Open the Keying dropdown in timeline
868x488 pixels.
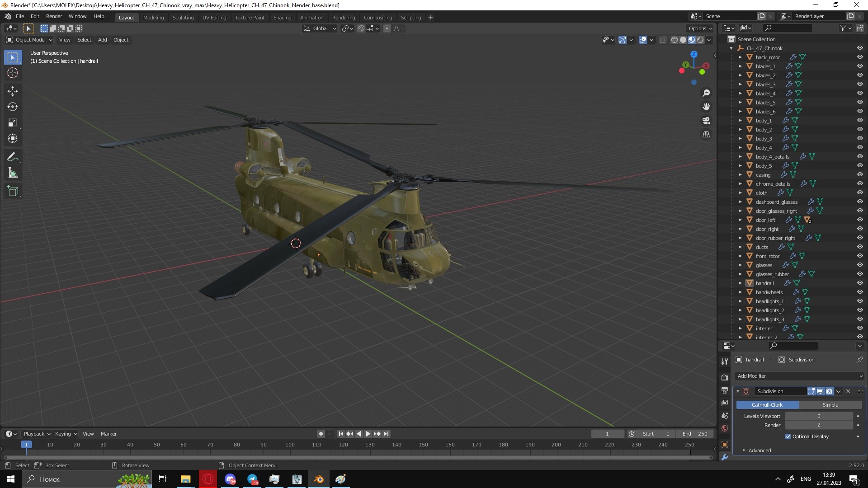(x=66, y=434)
